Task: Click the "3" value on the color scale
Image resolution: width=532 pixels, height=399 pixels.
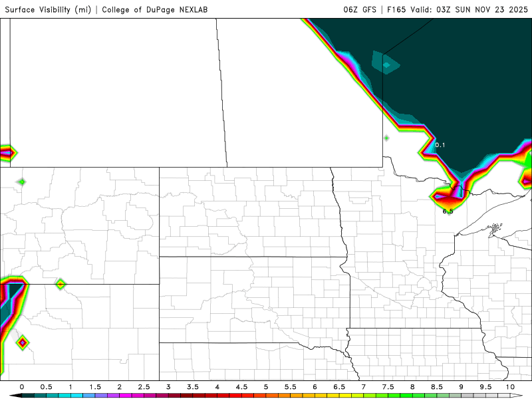Action: (168, 387)
